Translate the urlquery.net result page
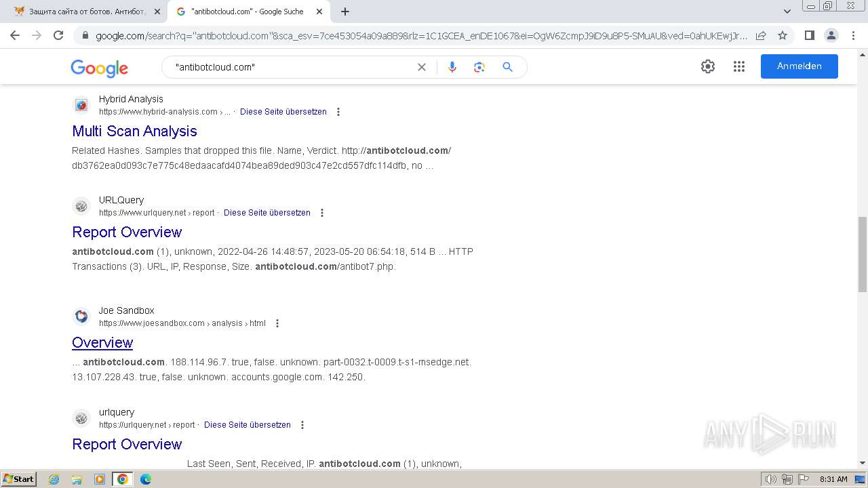Screen dimensions: 868x488 pyautogui.click(x=248, y=425)
